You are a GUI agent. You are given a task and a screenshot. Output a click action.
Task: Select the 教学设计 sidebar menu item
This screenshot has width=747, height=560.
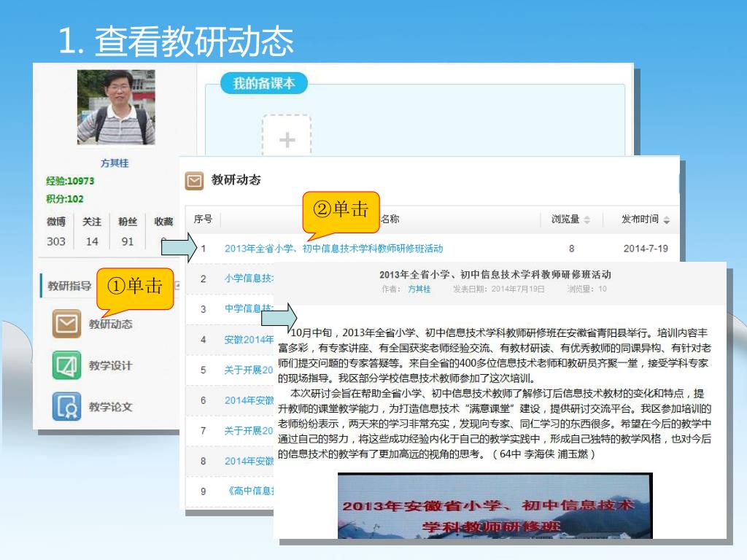111,366
